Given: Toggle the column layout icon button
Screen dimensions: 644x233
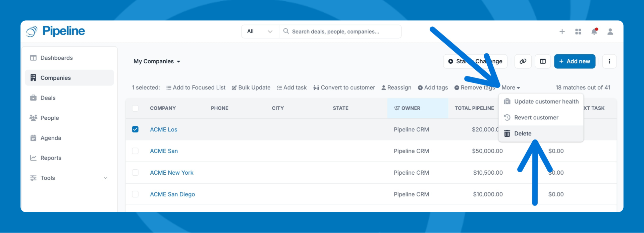Looking at the screenshot, I should [x=543, y=61].
